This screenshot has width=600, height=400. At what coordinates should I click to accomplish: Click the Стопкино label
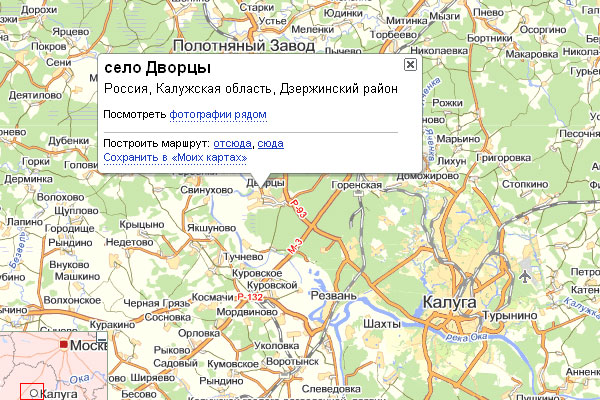click(525, 184)
